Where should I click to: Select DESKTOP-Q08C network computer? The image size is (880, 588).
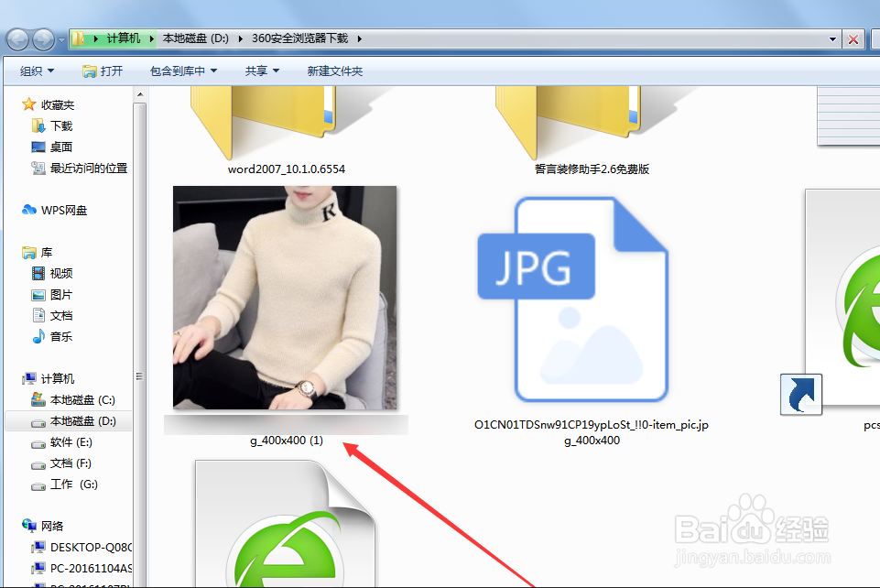pyautogui.click(x=91, y=547)
